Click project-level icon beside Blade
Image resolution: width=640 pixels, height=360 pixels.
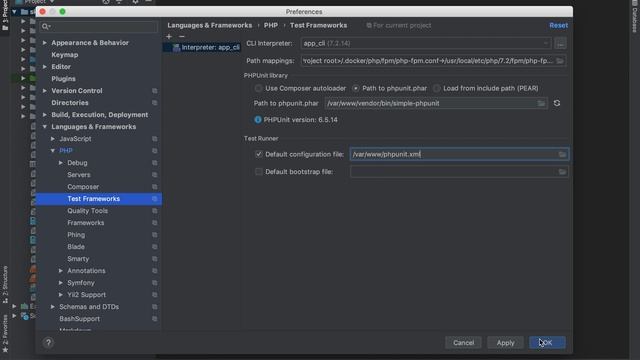point(155,247)
